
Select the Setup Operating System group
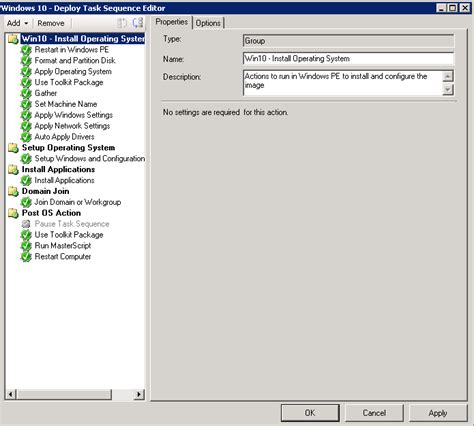pyautogui.click(x=68, y=148)
